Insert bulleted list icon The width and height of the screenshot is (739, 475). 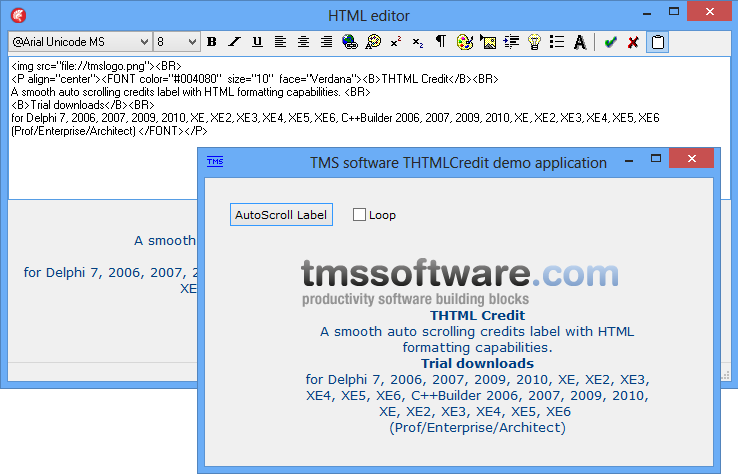(x=557, y=42)
